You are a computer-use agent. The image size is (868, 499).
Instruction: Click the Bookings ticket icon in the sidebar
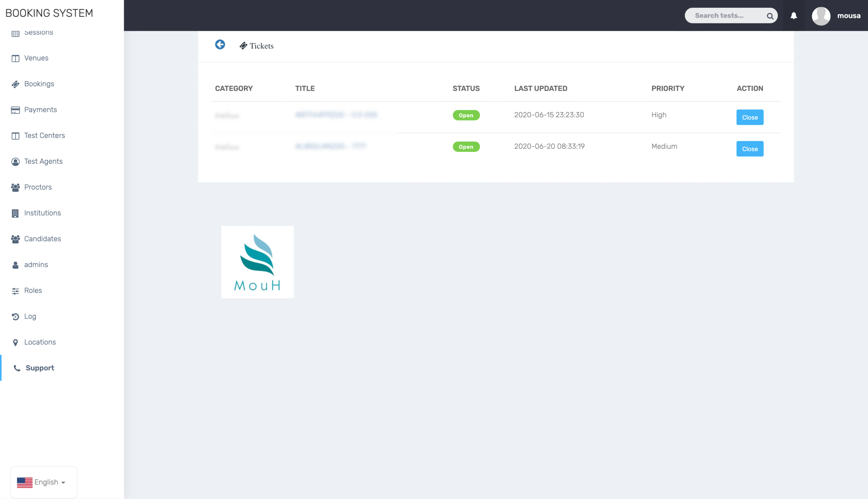pos(15,84)
